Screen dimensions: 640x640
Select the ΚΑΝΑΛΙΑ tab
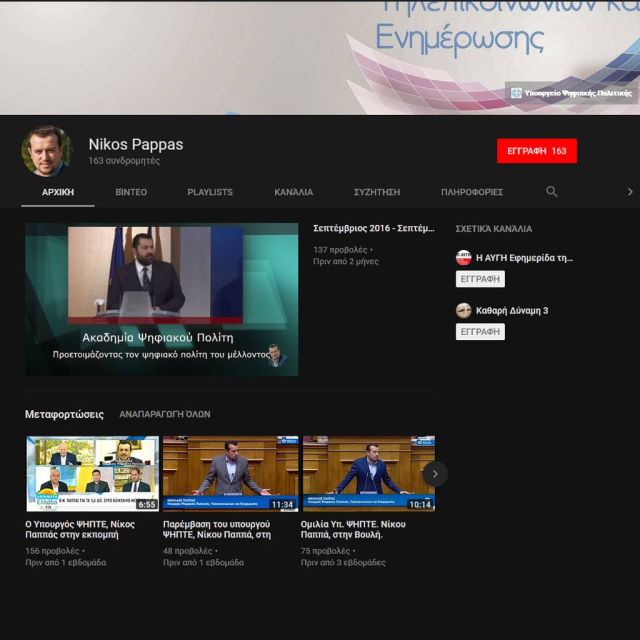[293, 192]
